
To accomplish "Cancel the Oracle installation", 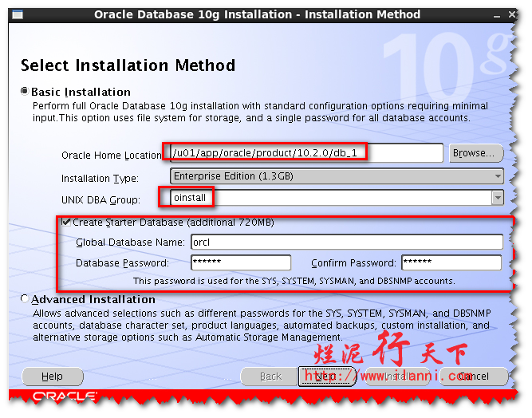I will [x=475, y=377].
